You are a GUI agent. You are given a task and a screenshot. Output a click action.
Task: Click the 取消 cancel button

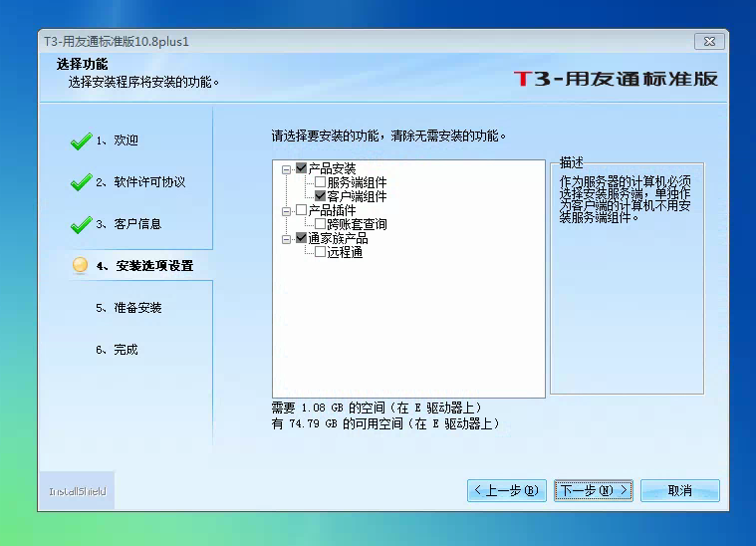(680, 490)
